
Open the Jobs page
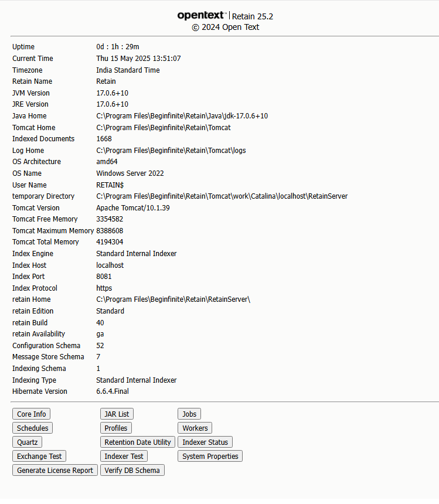click(189, 414)
